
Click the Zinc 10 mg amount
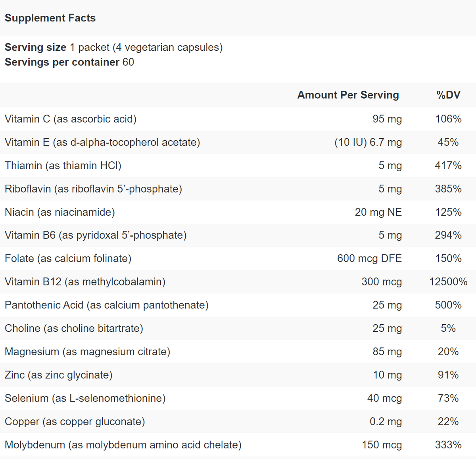(x=387, y=375)
